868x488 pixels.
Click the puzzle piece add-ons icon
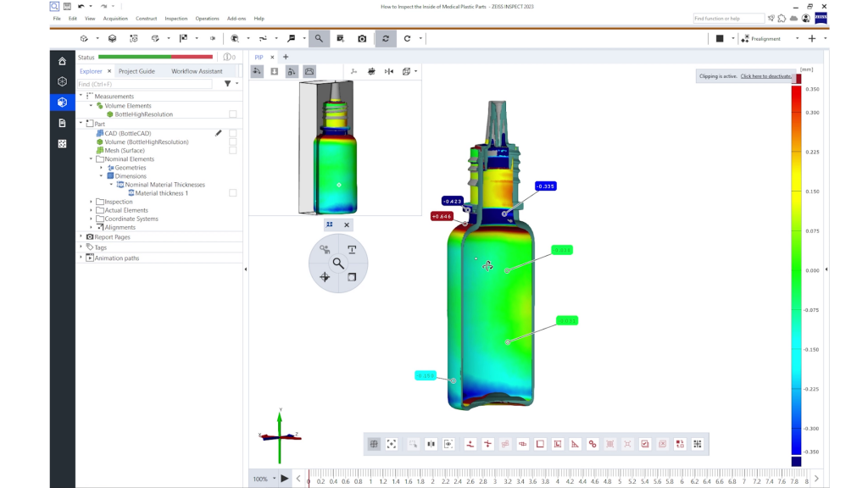click(x=782, y=19)
